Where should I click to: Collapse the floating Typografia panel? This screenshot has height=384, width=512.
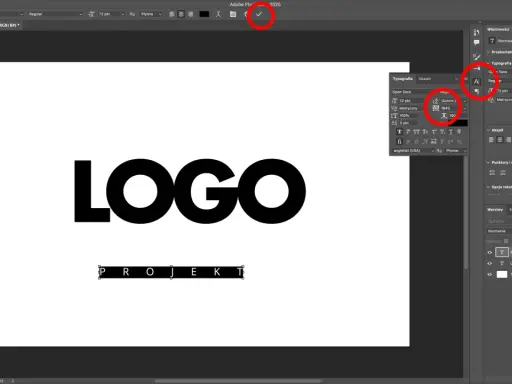pyautogui.click(x=457, y=79)
